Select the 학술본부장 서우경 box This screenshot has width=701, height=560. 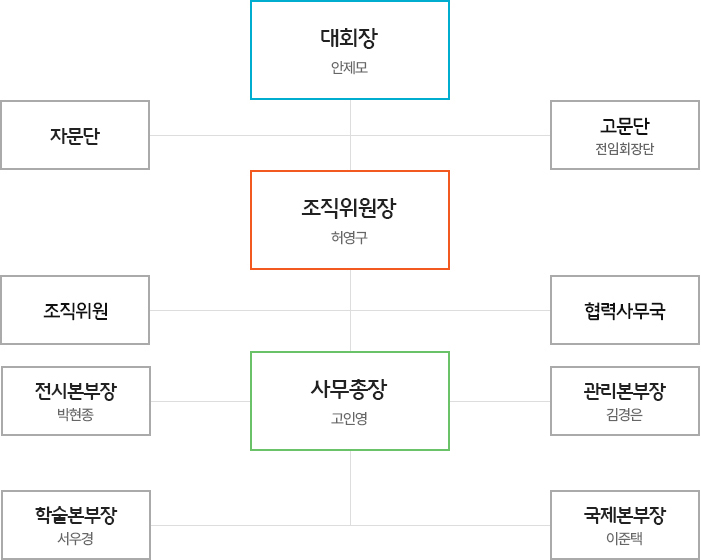pyautogui.click(x=76, y=525)
